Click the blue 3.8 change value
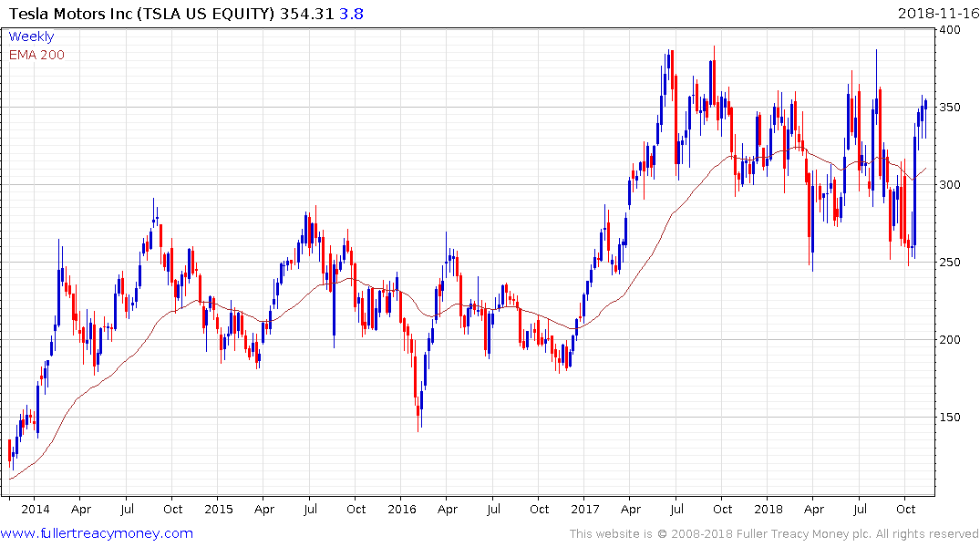The height and width of the screenshot is (547, 980). [x=351, y=14]
